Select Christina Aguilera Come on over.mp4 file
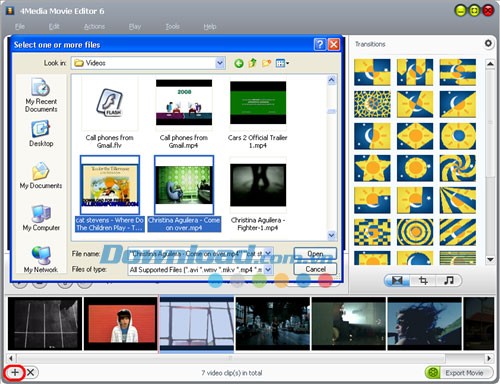 tap(184, 193)
